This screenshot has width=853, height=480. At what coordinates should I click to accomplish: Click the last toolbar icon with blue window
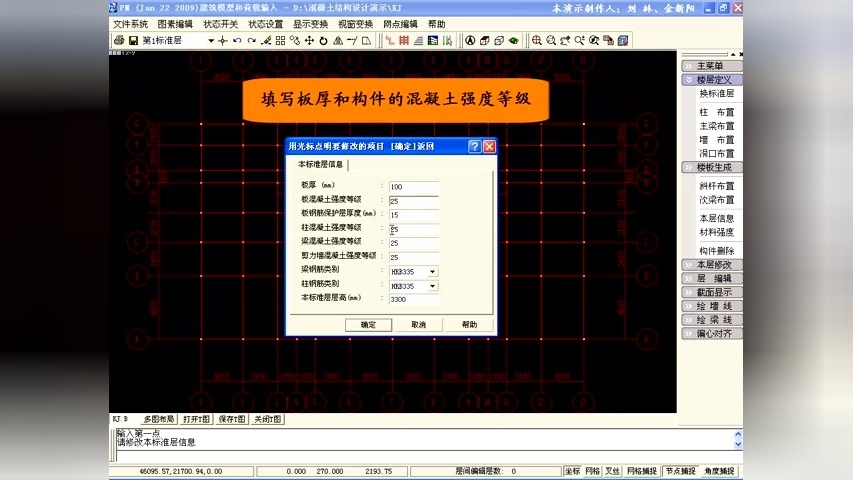pyautogui.click(x=623, y=40)
